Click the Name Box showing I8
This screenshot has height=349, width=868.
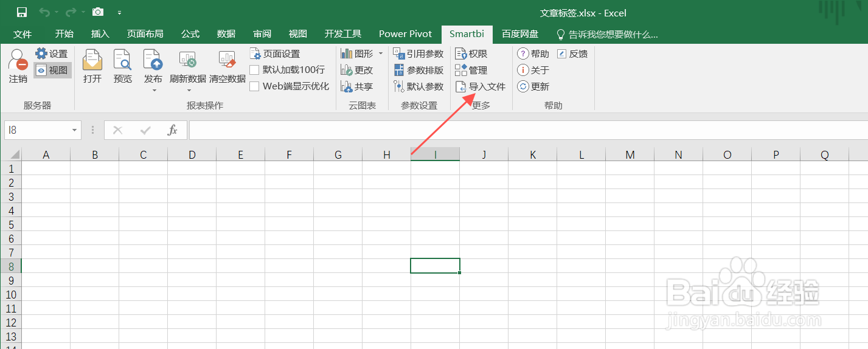click(x=38, y=130)
